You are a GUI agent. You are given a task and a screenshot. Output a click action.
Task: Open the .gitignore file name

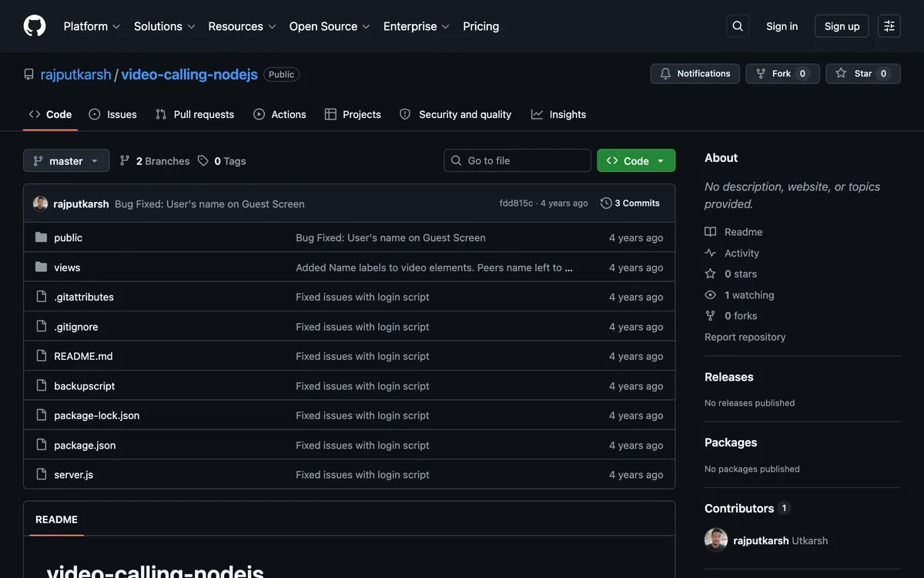click(x=75, y=327)
